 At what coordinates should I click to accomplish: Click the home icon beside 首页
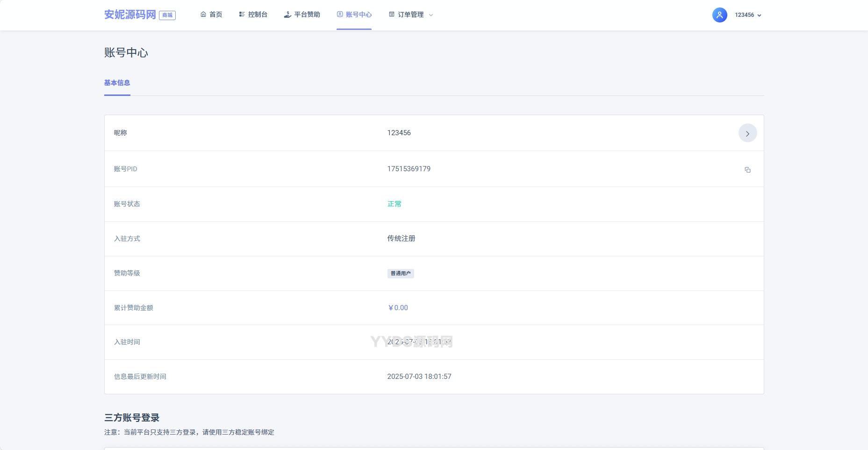(x=203, y=14)
